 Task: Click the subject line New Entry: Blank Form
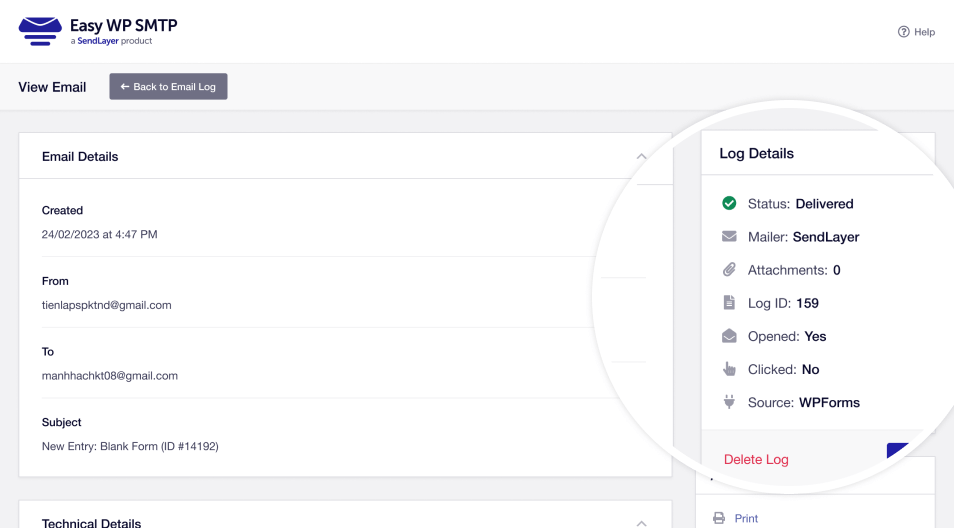[x=130, y=446]
